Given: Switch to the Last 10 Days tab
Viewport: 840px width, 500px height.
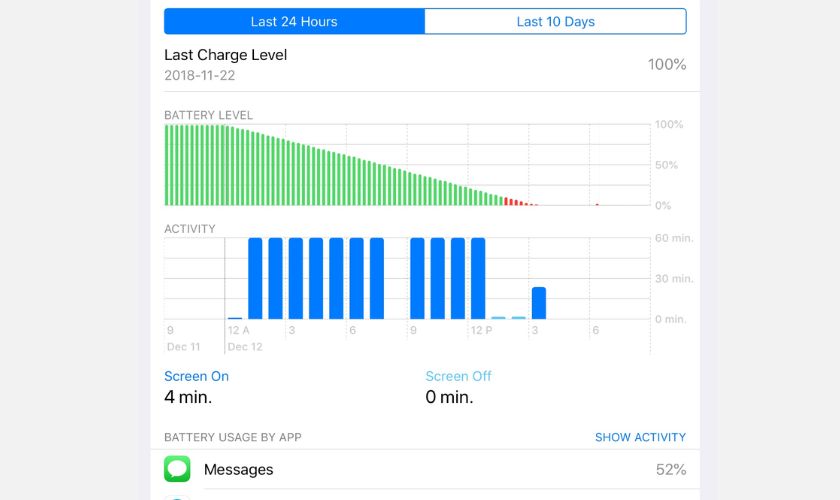Looking at the screenshot, I should click(555, 21).
